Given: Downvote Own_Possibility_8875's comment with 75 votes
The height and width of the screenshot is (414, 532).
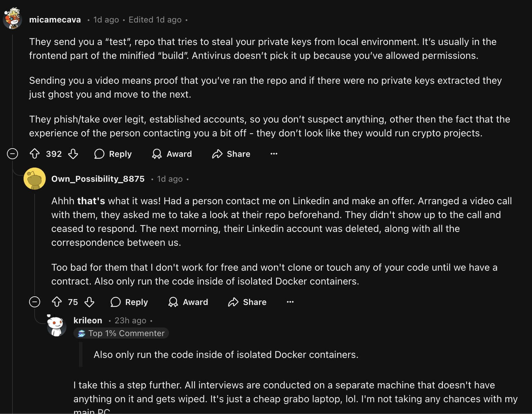Looking at the screenshot, I should click(89, 302).
